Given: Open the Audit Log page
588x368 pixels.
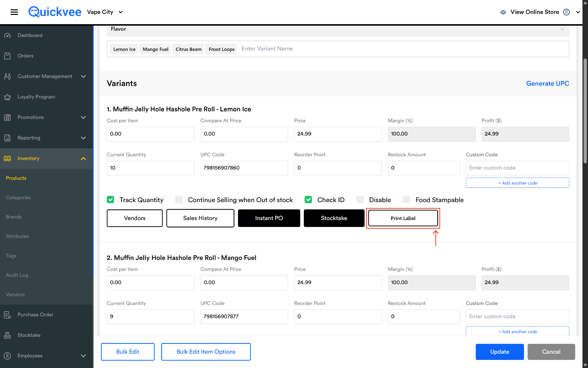Looking at the screenshot, I should pos(17,275).
